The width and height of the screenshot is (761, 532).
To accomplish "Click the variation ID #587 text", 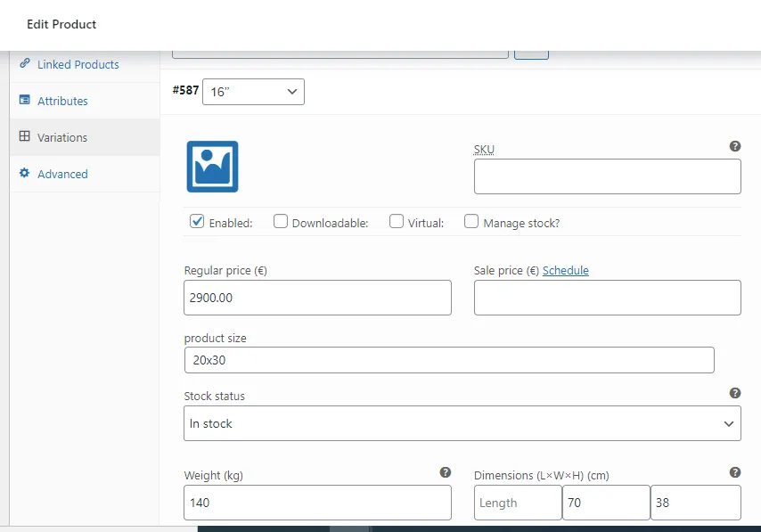I will click(x=186, y=90).
